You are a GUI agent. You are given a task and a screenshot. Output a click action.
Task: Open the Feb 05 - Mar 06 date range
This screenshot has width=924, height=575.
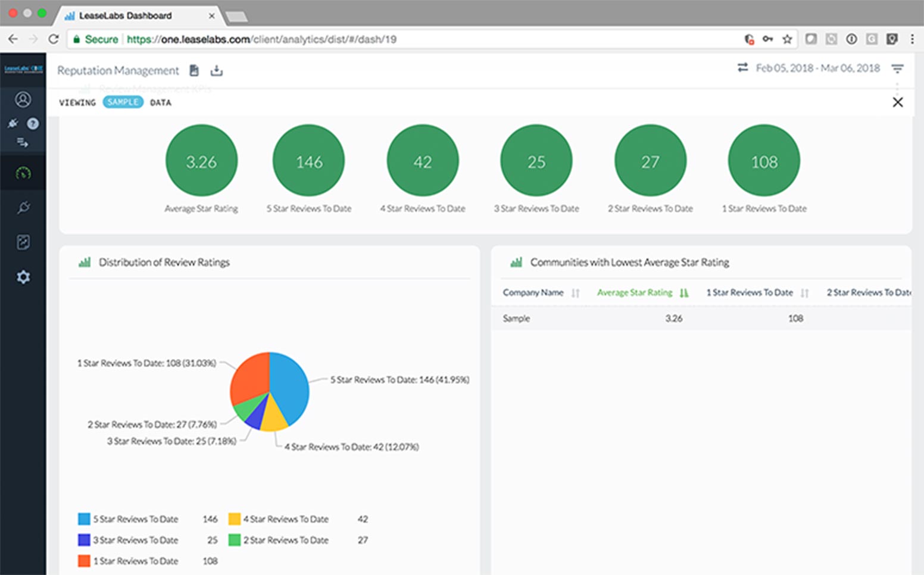pyautogui.click(x=817, y=68)
